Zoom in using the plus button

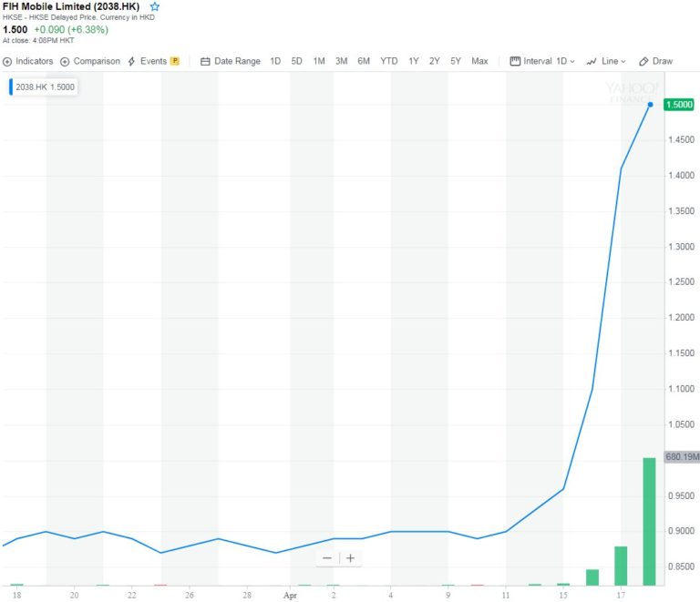(350, 558)
